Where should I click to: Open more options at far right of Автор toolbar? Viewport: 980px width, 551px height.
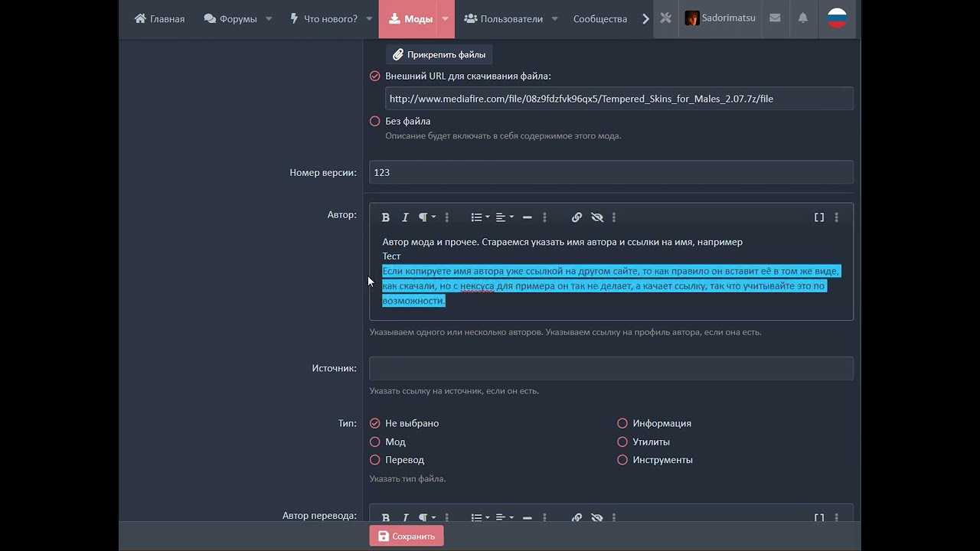coord(836,217)
